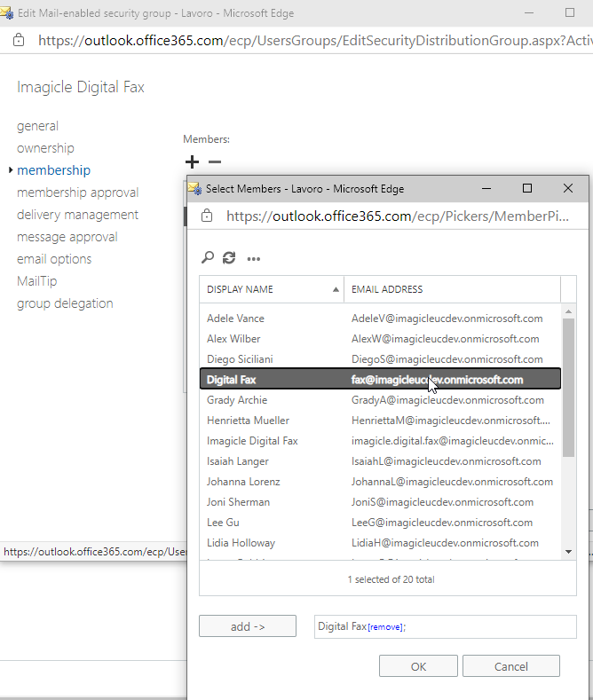Select the Henrietta Mueller row
This screenshot has height=700, width=593.
(x=248, y=421)
